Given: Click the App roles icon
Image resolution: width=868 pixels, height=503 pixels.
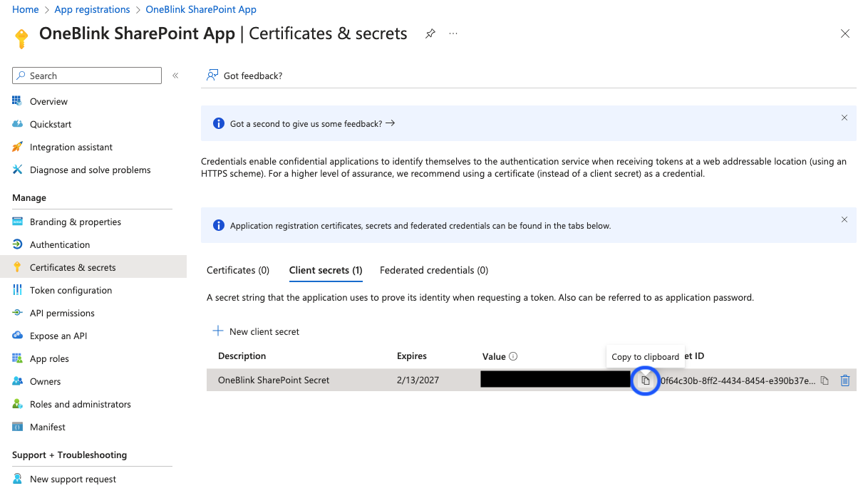Looking at the screenshot, I should tap(17, 358).
